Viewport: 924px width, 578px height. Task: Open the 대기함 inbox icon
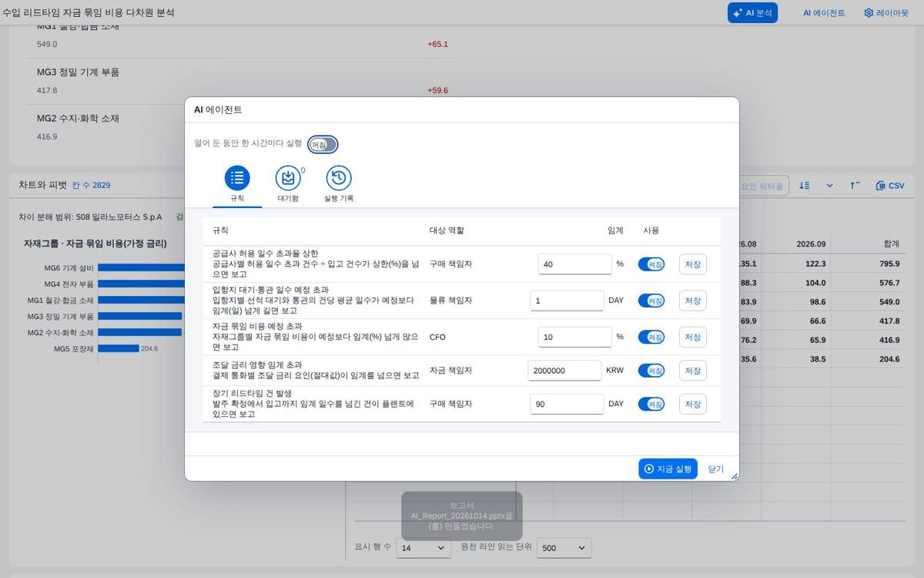[288, 178]
